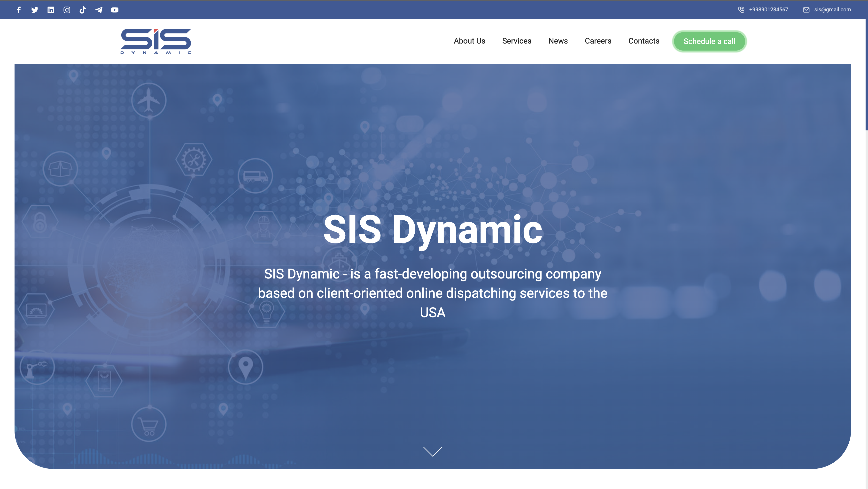Open the Careers menu item
This screenshot has width=868, height=489.
pyautogui.click(x=598, y=41)
